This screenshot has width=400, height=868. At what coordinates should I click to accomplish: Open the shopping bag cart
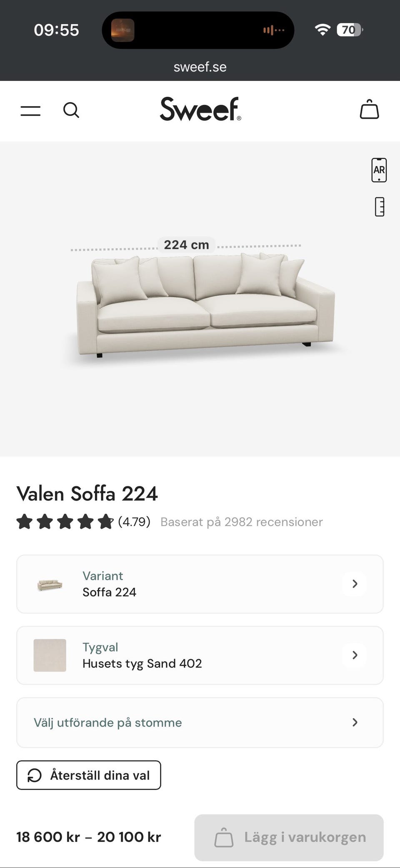(369, 110)
